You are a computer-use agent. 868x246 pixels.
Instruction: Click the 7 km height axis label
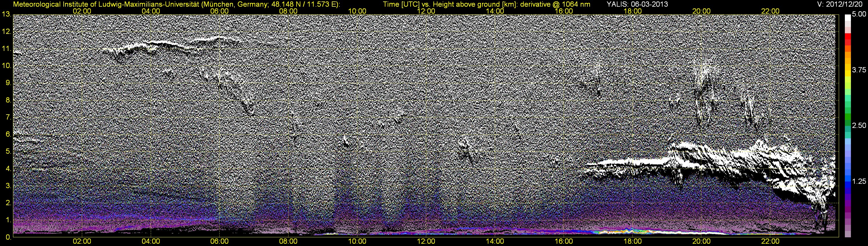(8, 117)
